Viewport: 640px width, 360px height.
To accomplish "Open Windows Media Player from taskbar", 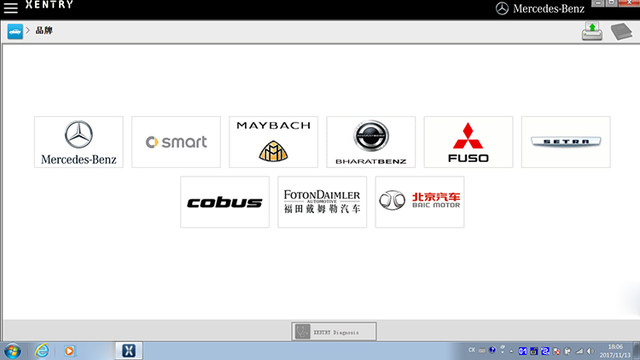I will (69, 351).
